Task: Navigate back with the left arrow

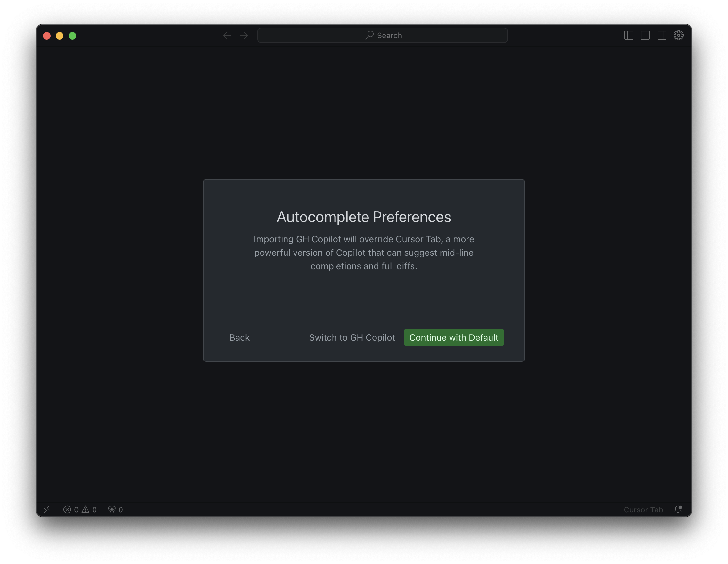Action: [x=227, y=35]
